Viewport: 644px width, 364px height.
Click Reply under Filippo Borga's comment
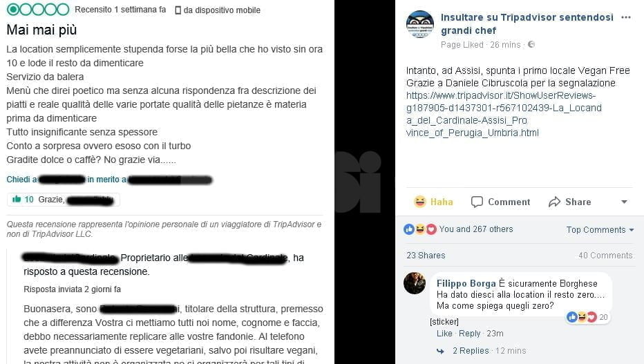(469, 333)
